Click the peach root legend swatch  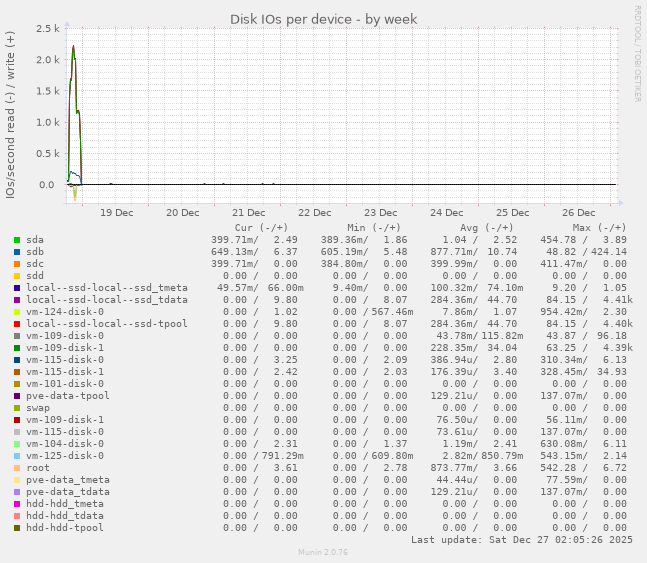(x=17, y=468)
